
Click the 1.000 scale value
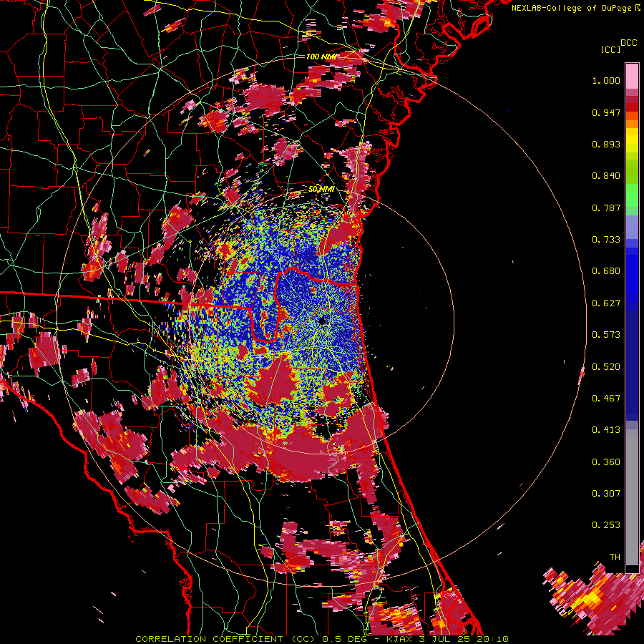tap(606, 80)
